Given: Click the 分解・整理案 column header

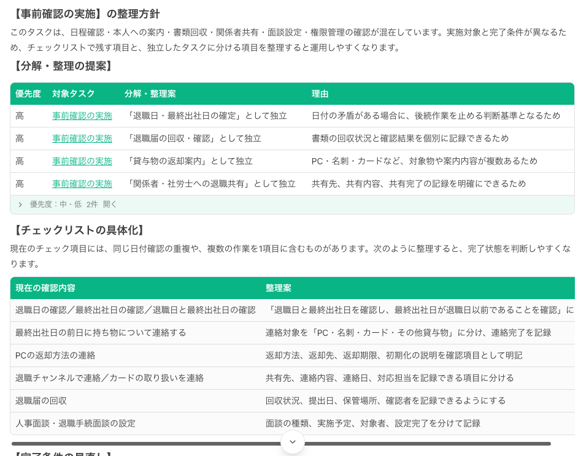Looking at the screenshot, I should (x=150, y=94).
